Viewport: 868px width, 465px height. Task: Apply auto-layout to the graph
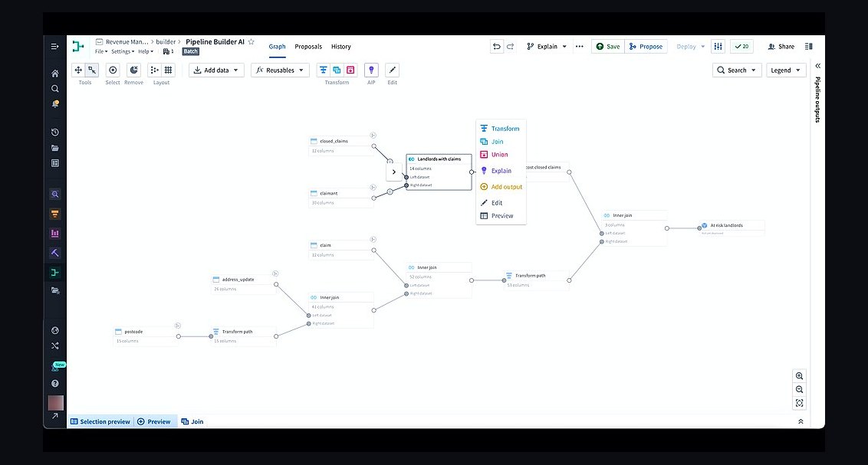tap(154, 70)
